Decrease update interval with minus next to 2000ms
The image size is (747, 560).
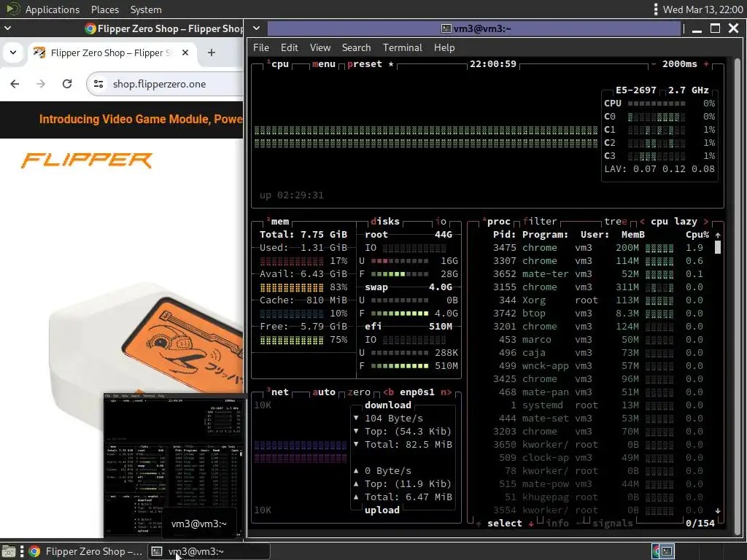(x=654, y=64)
